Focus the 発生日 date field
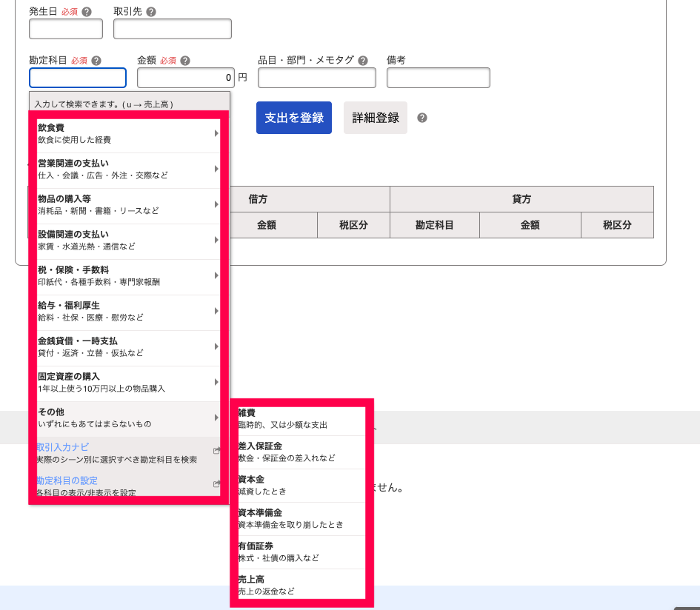The width and height of the screenshot is (700, 610). 65,29
